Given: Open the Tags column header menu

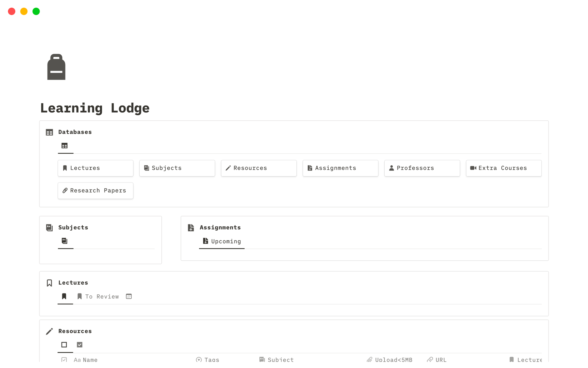Looking at the screenshot, I should tap(208, 359).
